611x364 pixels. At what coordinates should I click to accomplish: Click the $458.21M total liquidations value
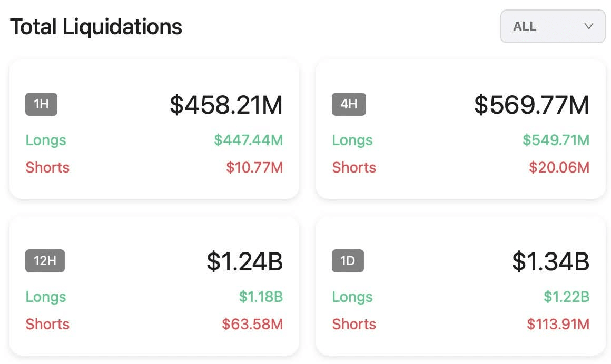click(226, 105)
